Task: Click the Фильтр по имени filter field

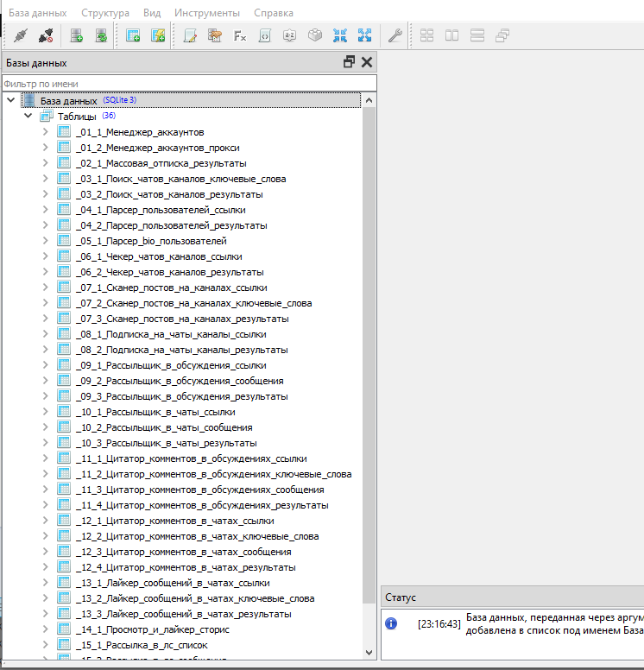Action: coord(188,84)
